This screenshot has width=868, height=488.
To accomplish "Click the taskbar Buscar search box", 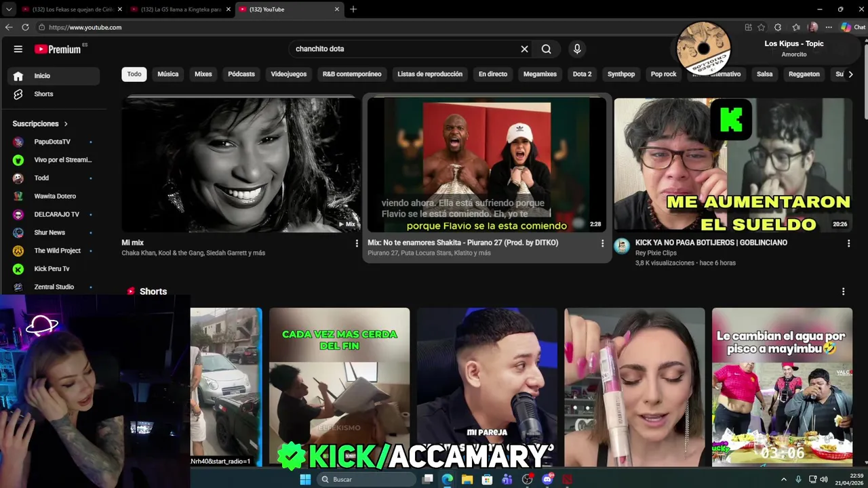I will click(x=366, y=479).
